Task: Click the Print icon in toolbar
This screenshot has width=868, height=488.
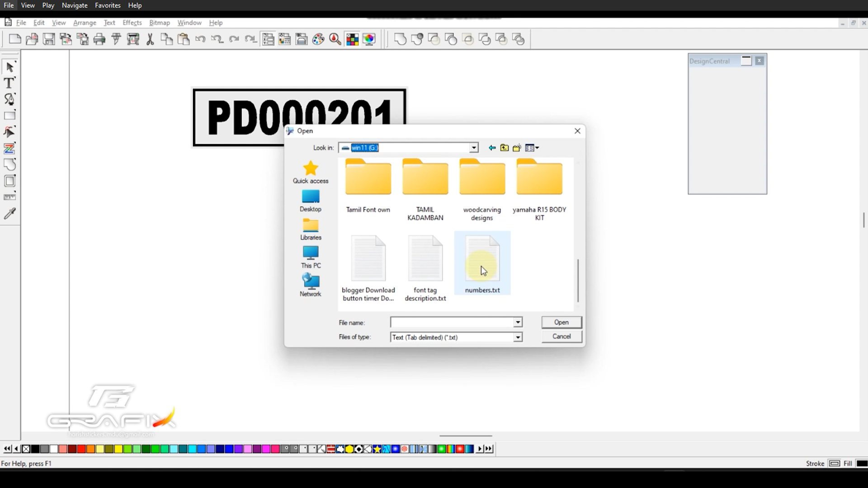Action: (x=99, y=39)
